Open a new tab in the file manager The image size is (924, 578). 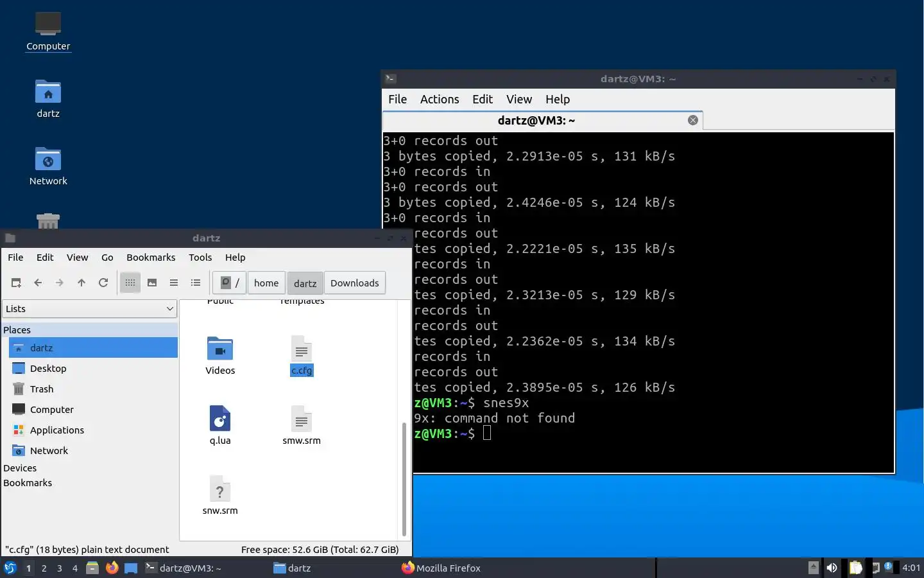[16, 283]
